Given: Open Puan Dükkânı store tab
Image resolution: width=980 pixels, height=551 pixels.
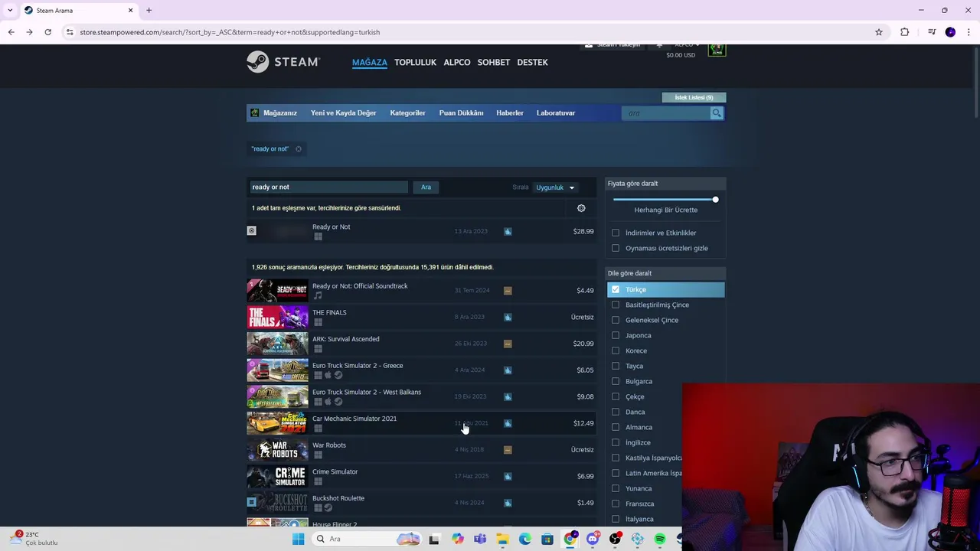Looking at the screenshot, I should pos(461,113).
